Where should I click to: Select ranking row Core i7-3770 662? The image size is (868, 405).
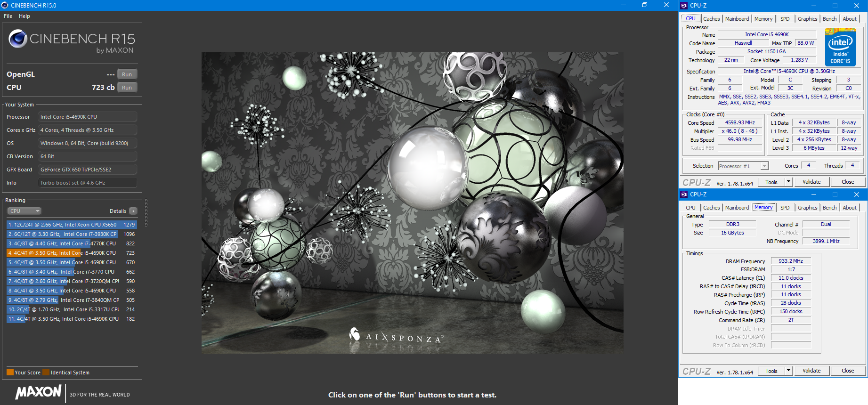click(72, 272)
